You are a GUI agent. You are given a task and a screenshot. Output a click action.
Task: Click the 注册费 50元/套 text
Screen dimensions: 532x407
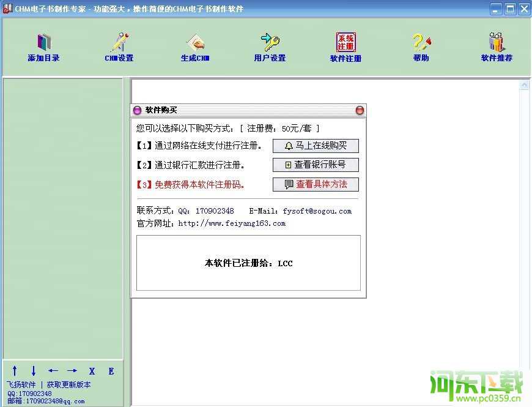(x=279, y=129)
